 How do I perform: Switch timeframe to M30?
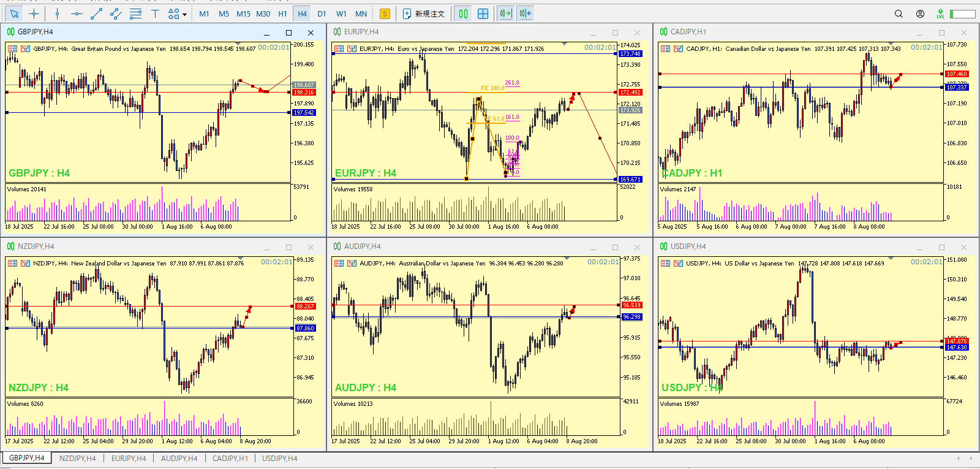click(x=263, y=13)
